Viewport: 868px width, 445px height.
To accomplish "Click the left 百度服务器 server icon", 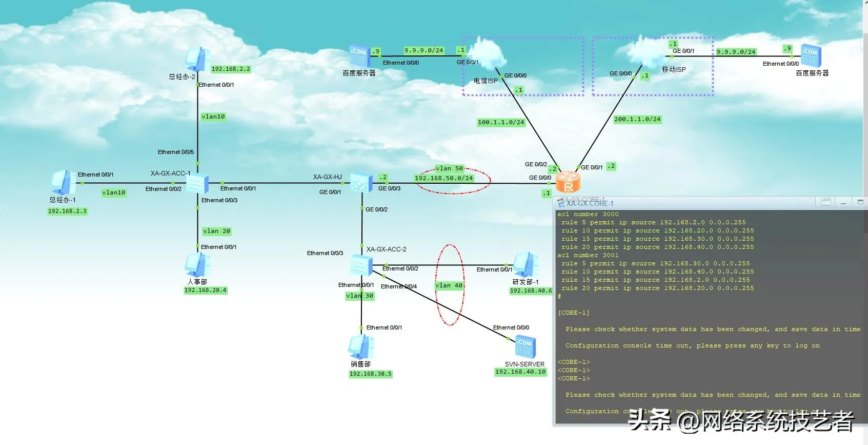I will click(x=360, y=56).
